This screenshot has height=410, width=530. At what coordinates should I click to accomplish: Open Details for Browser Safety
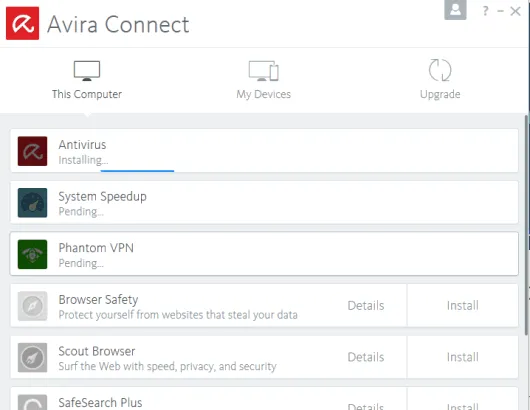tap(366, 306)
